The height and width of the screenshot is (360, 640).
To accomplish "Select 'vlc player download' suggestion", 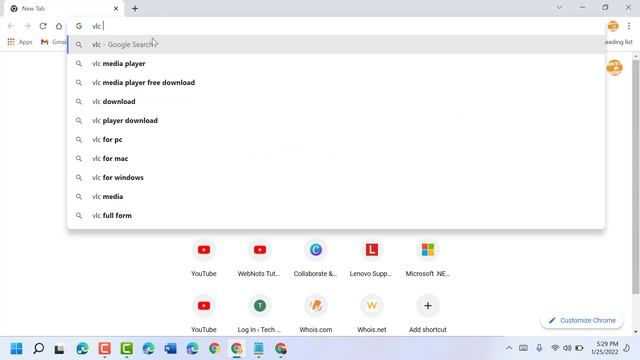I will (x=336, y=120).
